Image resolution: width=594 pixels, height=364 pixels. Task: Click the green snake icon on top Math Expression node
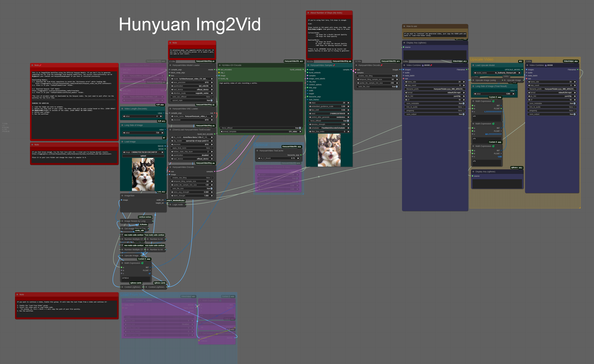coord(493,101)
